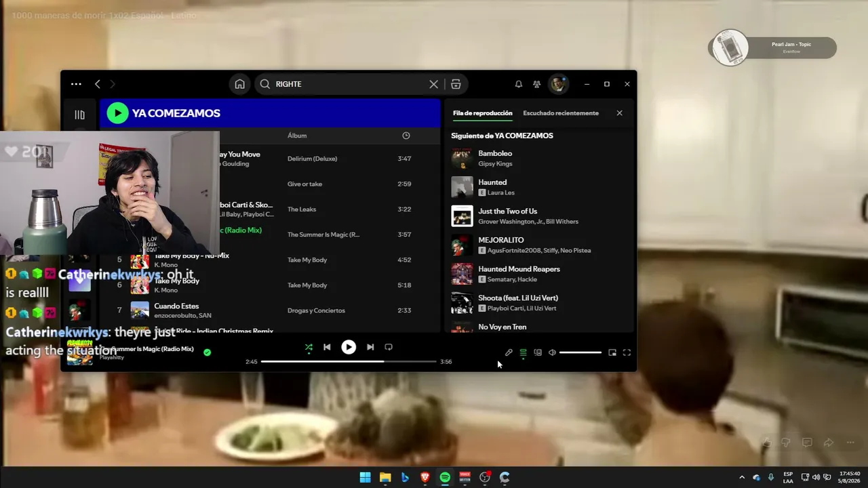Toggle the green saved checkmark
The height and width of the screenshot is (488, 868).
(207, 352)
